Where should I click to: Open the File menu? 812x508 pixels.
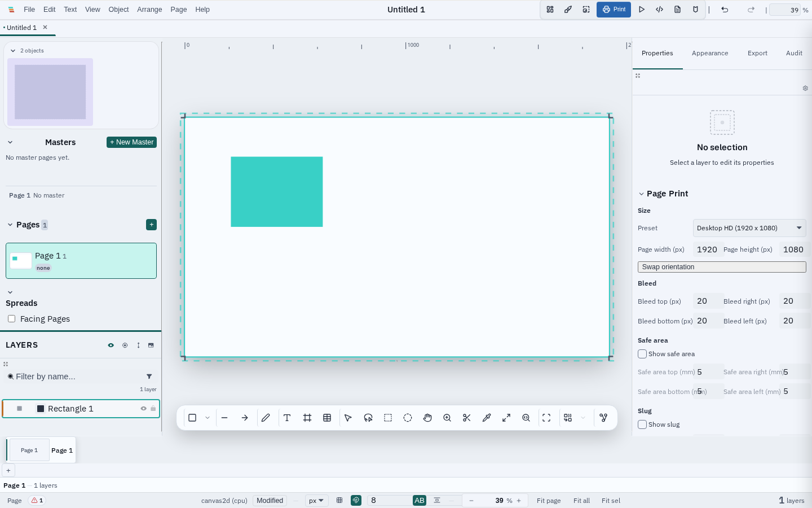(x=29, y=10)
